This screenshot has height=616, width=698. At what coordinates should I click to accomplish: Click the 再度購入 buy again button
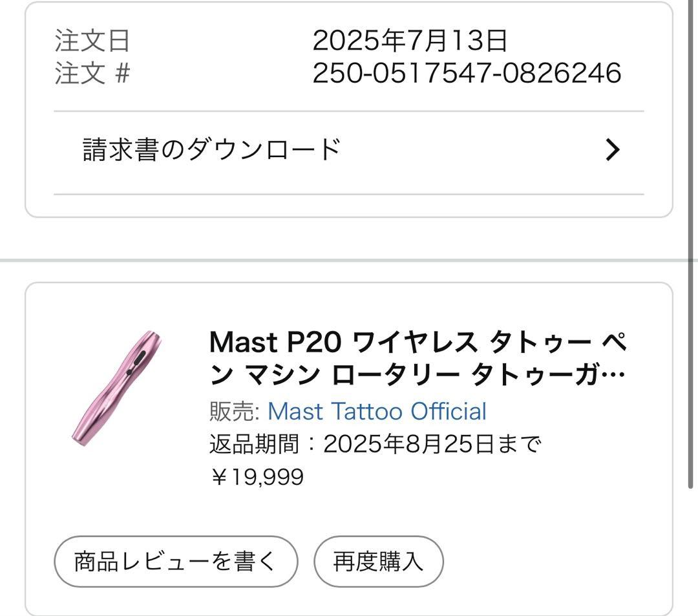(378, 562)
